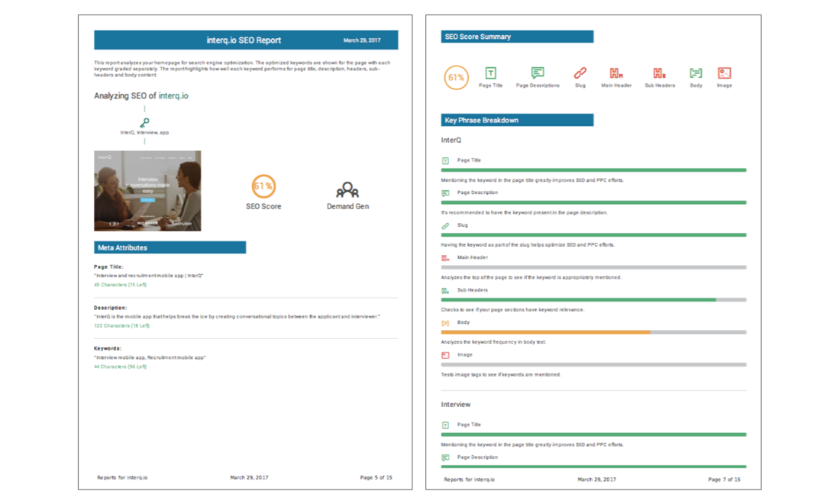
Task: Click the Sub Headers icon under InterQ breakdown
Action: pyautogui.click(x=445, y=291)
